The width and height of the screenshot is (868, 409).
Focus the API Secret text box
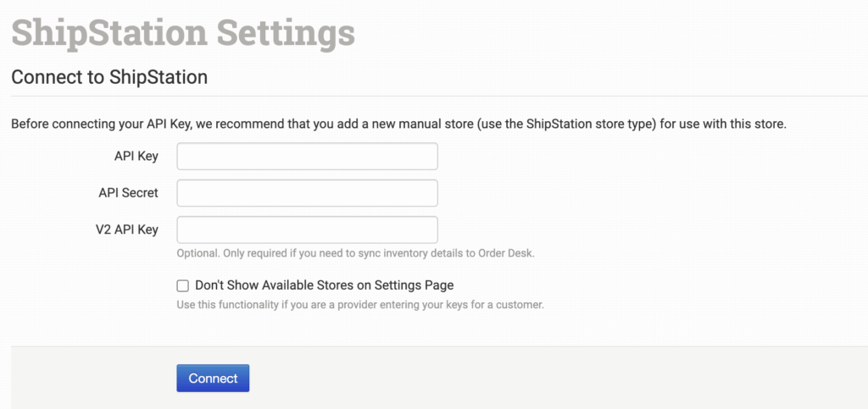coord(307,193)
